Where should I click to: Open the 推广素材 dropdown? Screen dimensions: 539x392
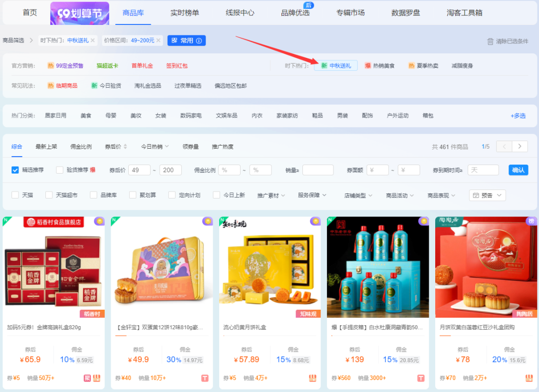pyautogui.click(x=271, y=196)
